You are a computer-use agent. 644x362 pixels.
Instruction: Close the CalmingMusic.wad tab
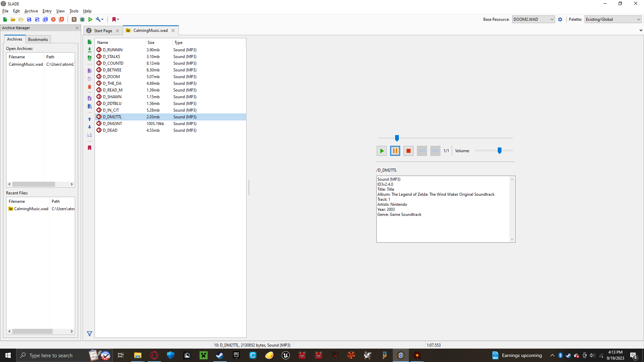(x=173, y=31)
